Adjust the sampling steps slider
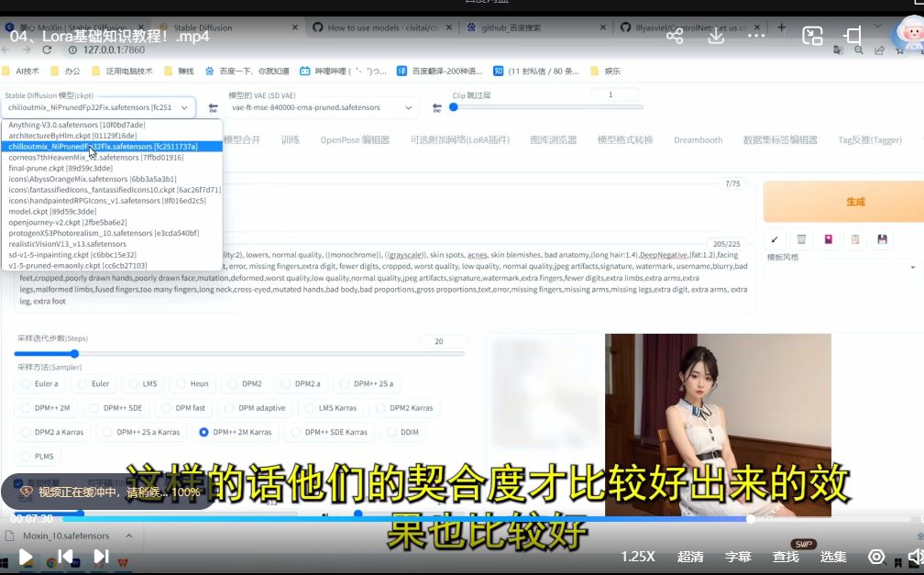The image size is (924, 575). click(239, 354)
